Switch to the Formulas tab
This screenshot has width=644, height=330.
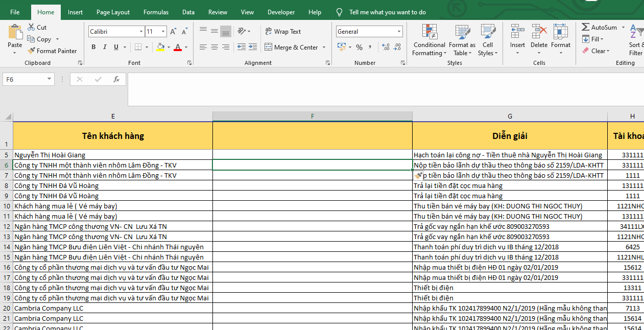(156, 12)
